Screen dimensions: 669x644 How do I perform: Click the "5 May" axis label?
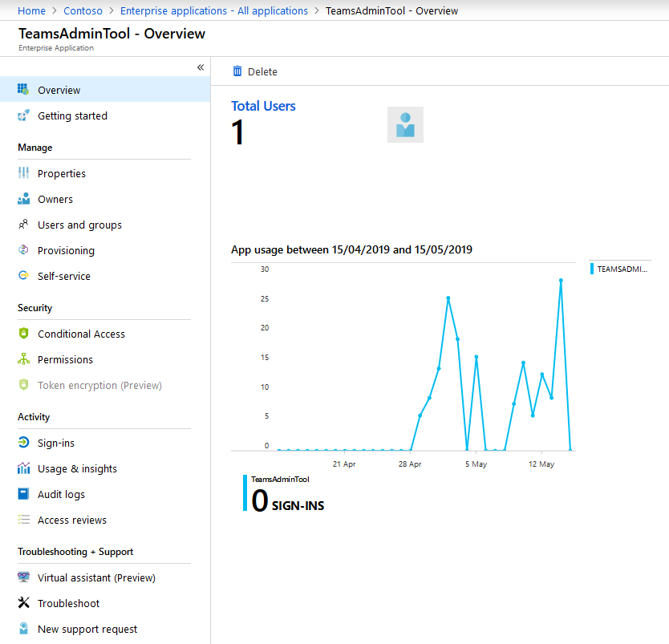point(476,464)
